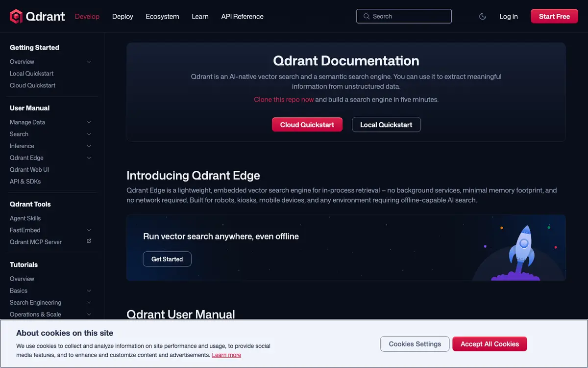Open Qdrant MCP Server sidebar item
Screen dimensions: 588x368
pyautogui.click(x=36, y=242)
